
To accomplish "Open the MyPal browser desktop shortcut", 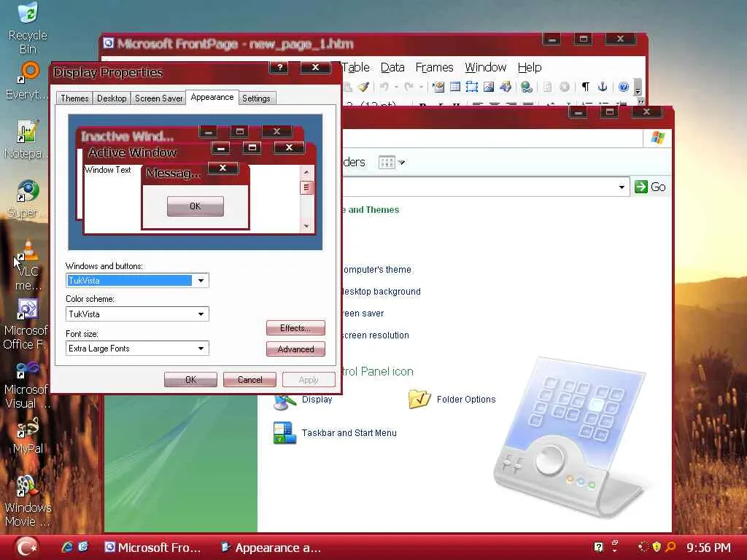I will pos(28,436).
